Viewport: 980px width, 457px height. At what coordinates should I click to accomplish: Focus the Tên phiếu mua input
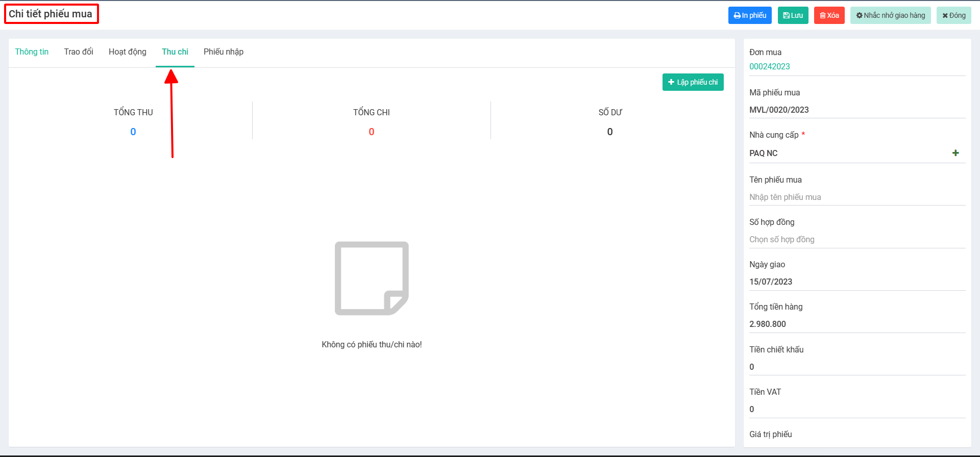[x=857, y=197]
